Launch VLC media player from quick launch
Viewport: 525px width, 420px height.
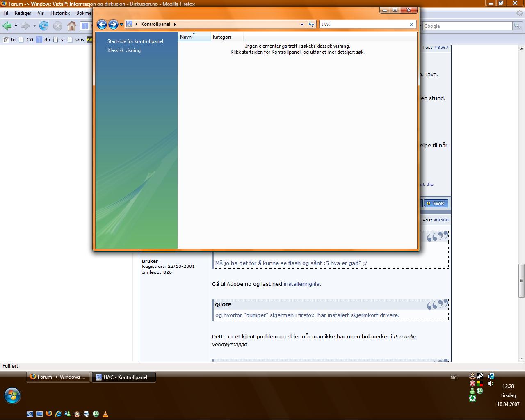click(x=105, y=414)
